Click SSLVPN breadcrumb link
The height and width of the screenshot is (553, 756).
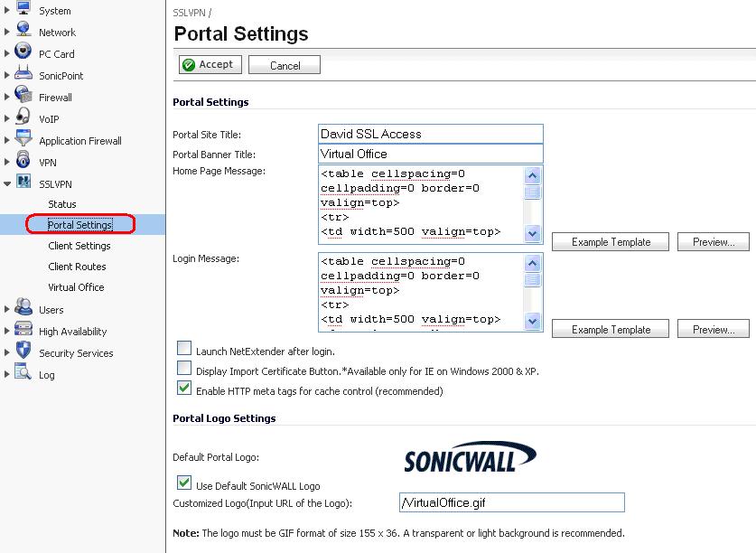189,13
